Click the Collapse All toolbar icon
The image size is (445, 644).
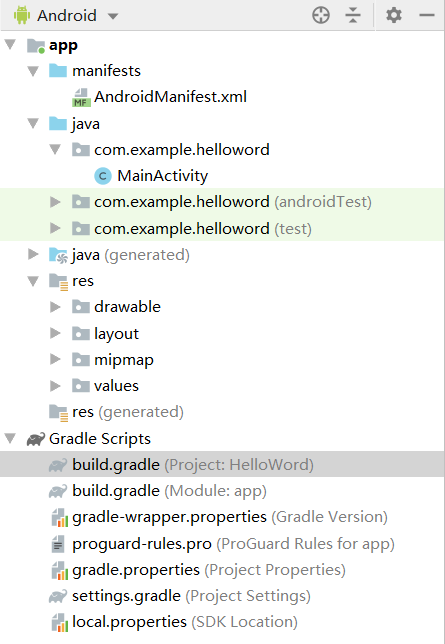coord(353,16)
